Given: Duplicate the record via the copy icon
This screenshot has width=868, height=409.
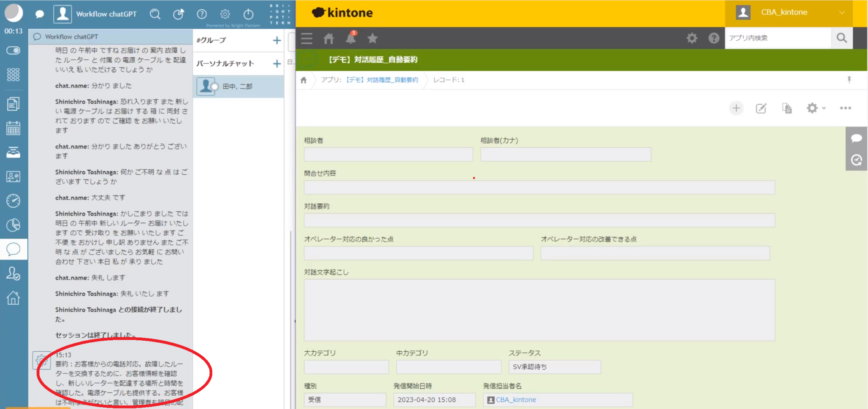Looking at the screenshot, I should point(787,108).
